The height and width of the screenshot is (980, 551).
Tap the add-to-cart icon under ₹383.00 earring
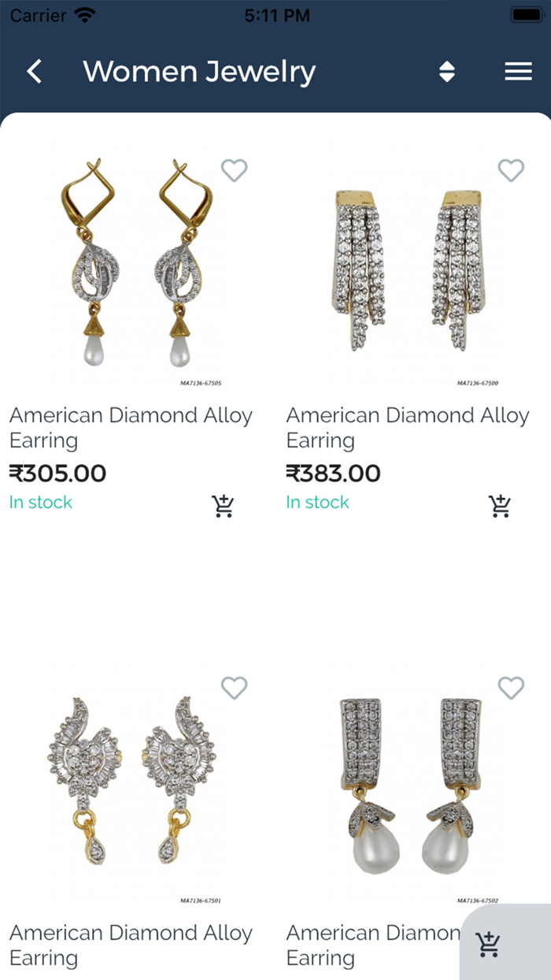(500, 505)
